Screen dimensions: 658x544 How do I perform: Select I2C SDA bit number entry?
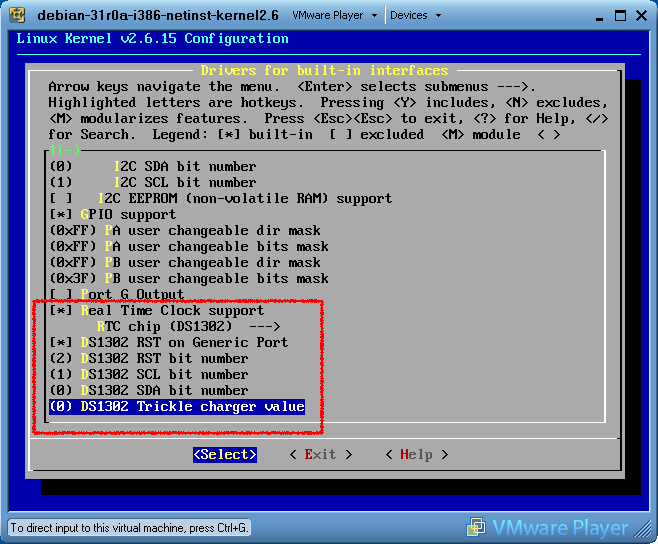(x=153, y=167)
